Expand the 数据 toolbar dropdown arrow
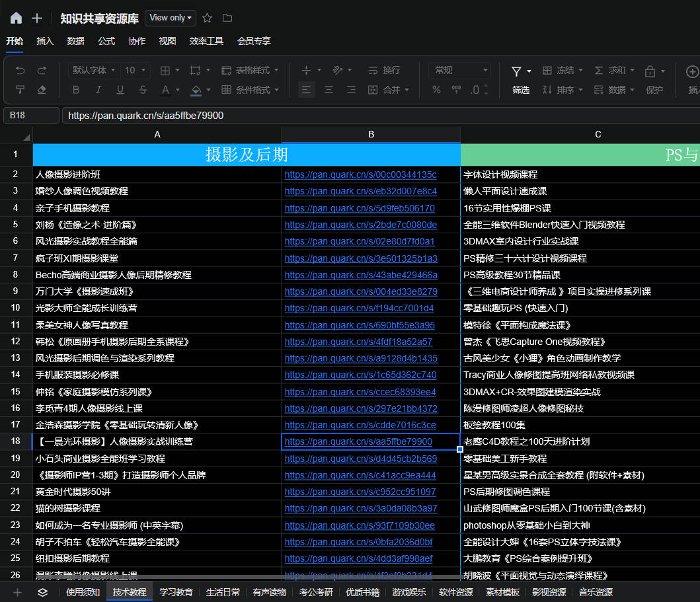This screenshot has height=602, width=700. click(x=632, y=90)
